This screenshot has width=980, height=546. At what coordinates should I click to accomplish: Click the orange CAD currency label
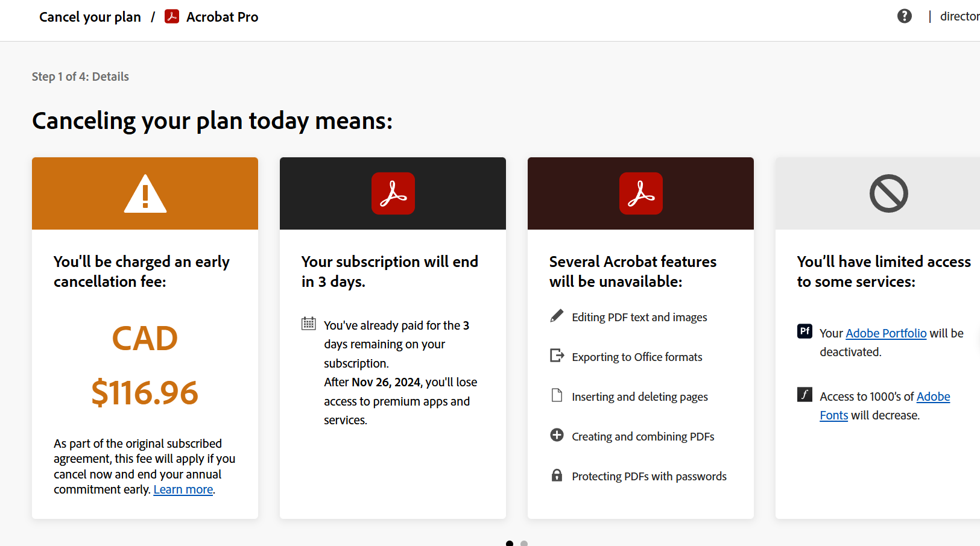coord(145,338)
